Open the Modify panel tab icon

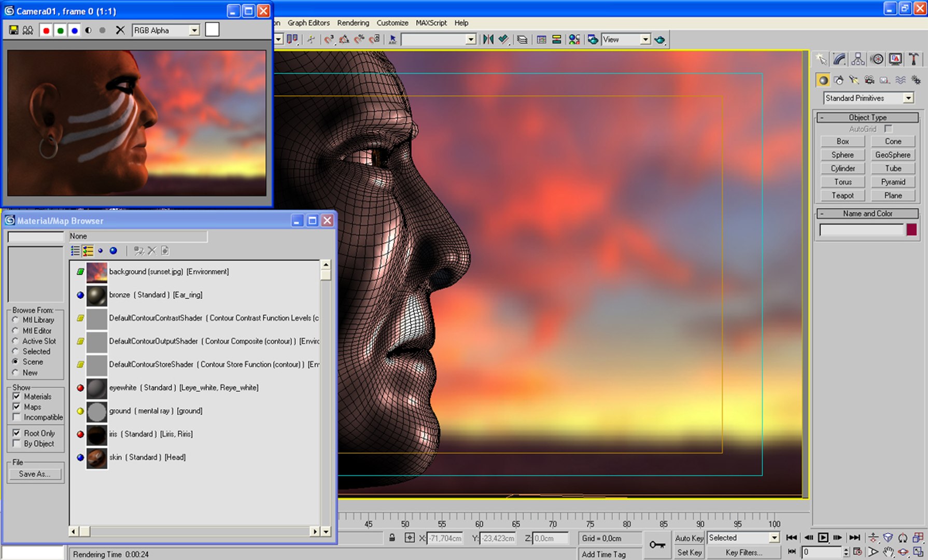point(839,59)
